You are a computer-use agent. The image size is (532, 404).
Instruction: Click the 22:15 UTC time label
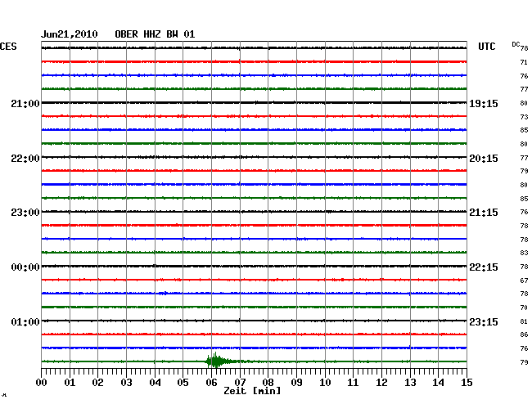coord(484,267)
